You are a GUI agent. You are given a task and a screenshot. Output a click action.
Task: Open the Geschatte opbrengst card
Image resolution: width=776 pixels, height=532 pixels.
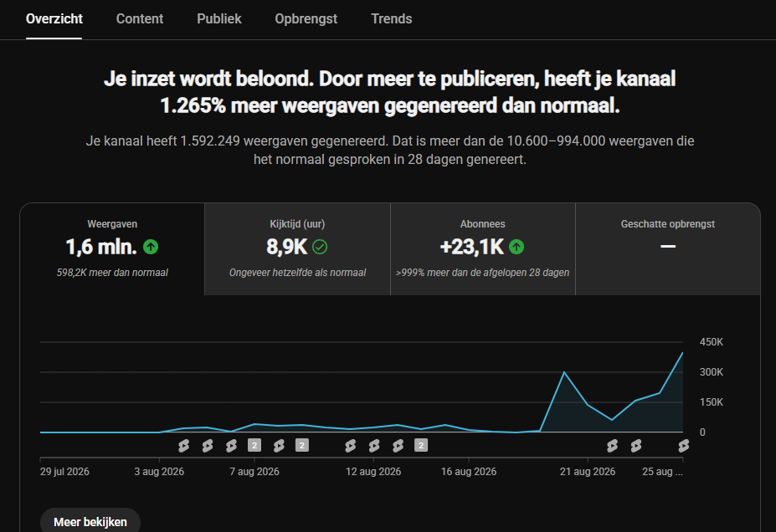point(668,249)
